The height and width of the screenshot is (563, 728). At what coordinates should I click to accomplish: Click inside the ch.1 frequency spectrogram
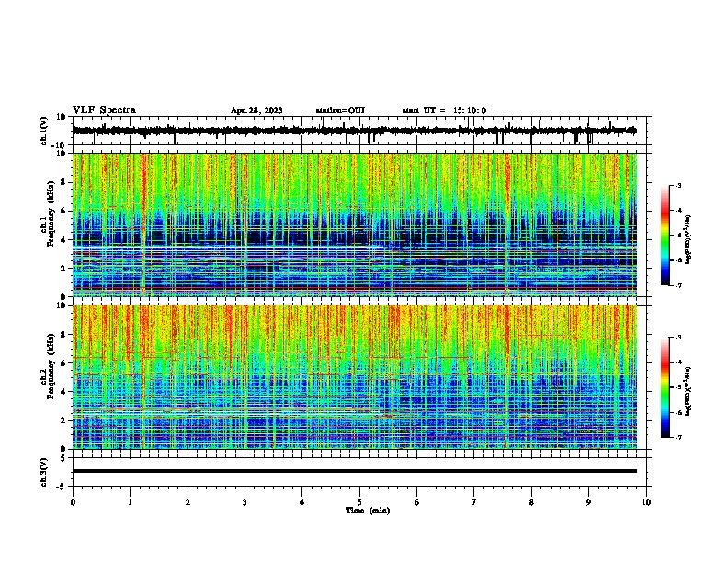(x=354, y=224)
